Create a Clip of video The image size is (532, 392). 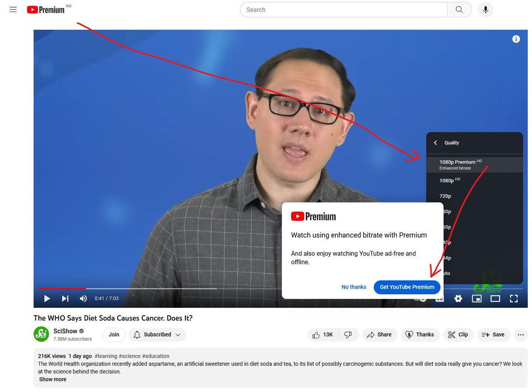(458, 334)
